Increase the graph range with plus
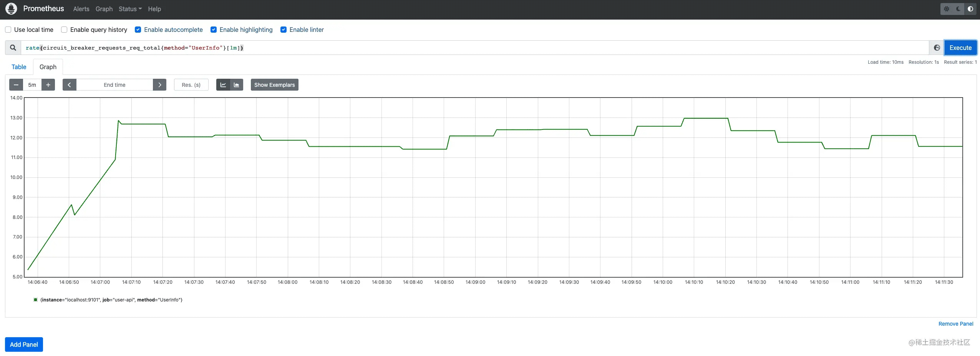This screenshot has height=356, width=980. point(48,85)
